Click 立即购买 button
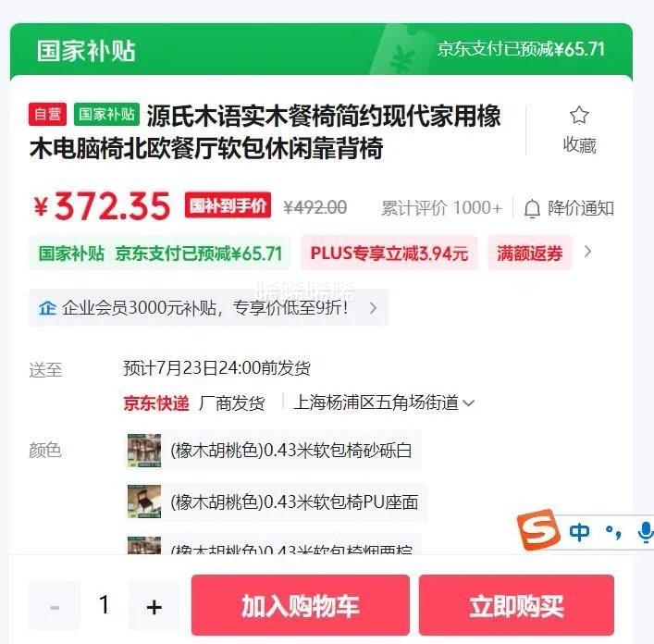The height and width of the screenshot is (644, 654). (516, 605)
